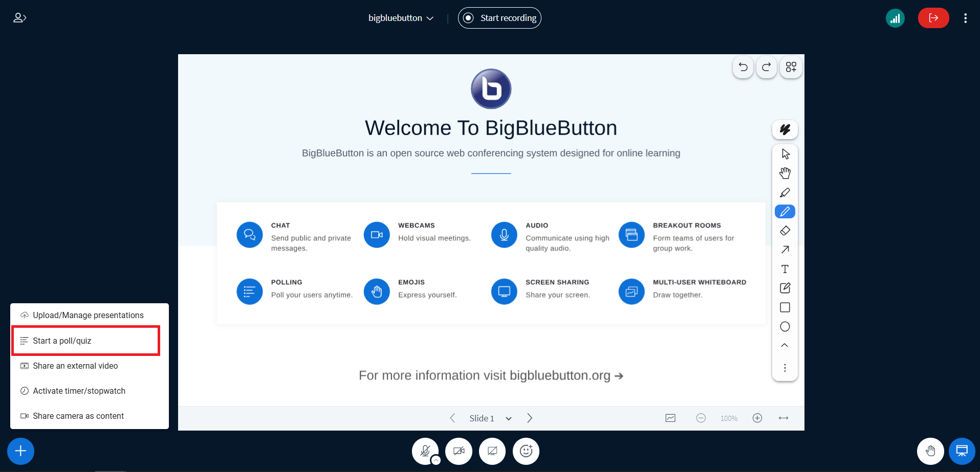980x472 pixels.
Task: Click Start recording button
Action: tap(499, 18)
